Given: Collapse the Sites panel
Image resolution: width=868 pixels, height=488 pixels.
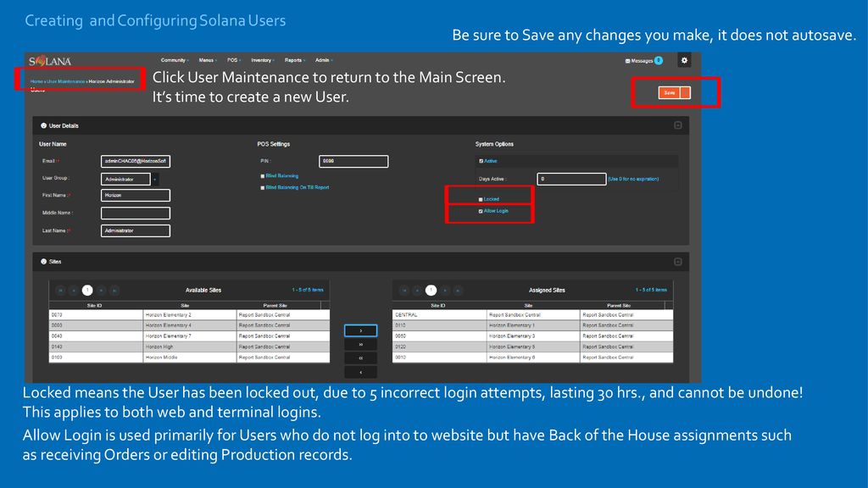Looking at the screenshot, I should (677, 262).
